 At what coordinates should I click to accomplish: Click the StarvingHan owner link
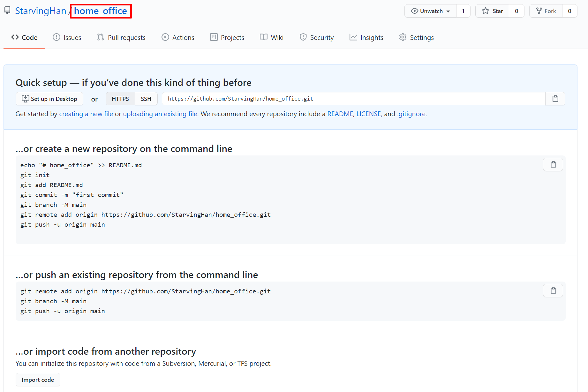41,11
